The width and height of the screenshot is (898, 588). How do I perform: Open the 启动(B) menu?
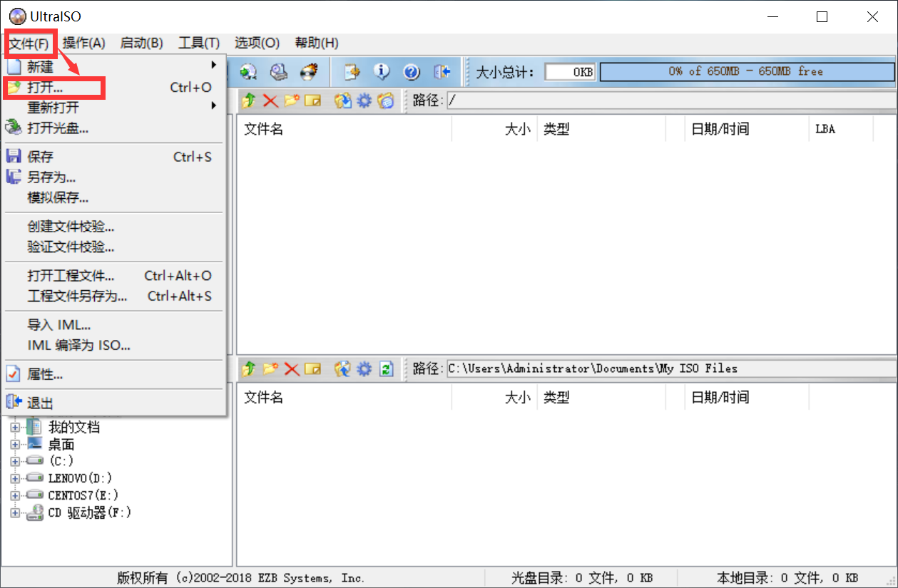[142, 43]
